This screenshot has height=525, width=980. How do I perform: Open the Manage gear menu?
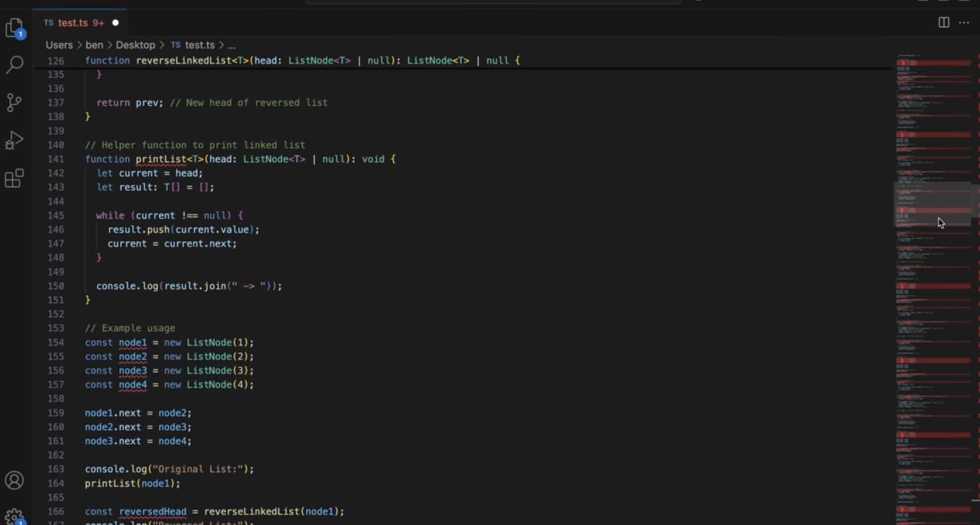tap(15, 514)
